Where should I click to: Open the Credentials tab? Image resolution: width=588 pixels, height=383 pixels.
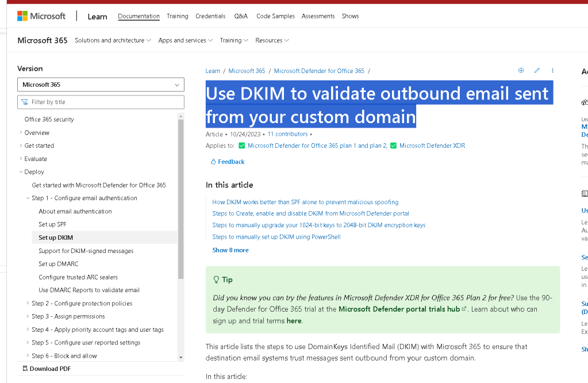pos(210,16)
